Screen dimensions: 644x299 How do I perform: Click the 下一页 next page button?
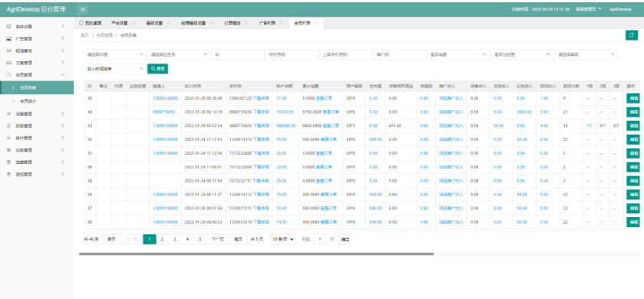tap(218, 239)
